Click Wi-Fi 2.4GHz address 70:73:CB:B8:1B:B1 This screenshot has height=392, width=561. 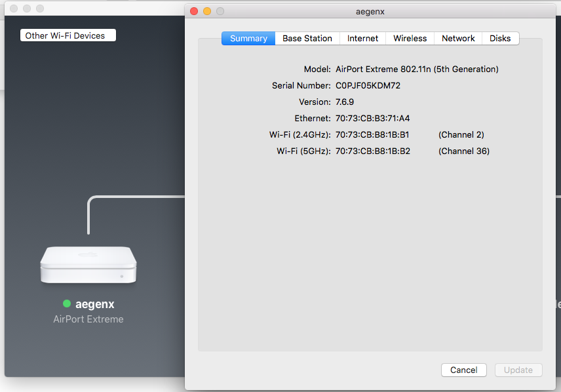point(372,134)
